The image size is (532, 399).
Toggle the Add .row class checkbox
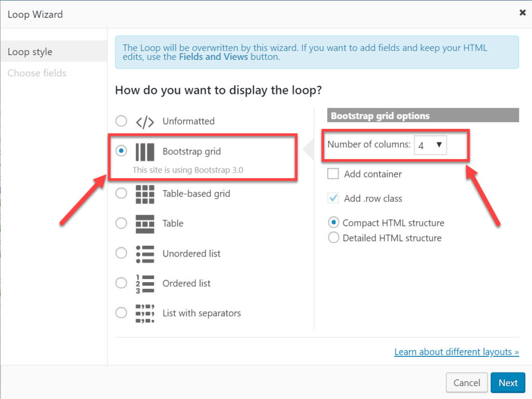(x=333, y=198)
